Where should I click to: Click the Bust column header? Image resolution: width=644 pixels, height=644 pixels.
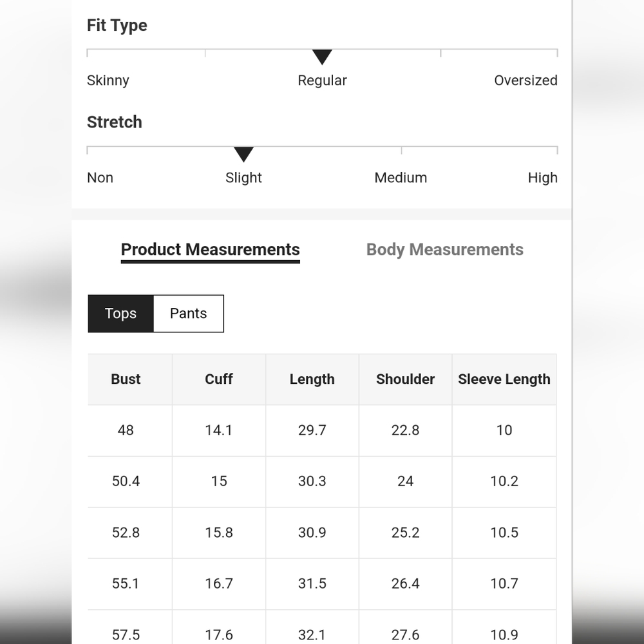coord(126,379)
